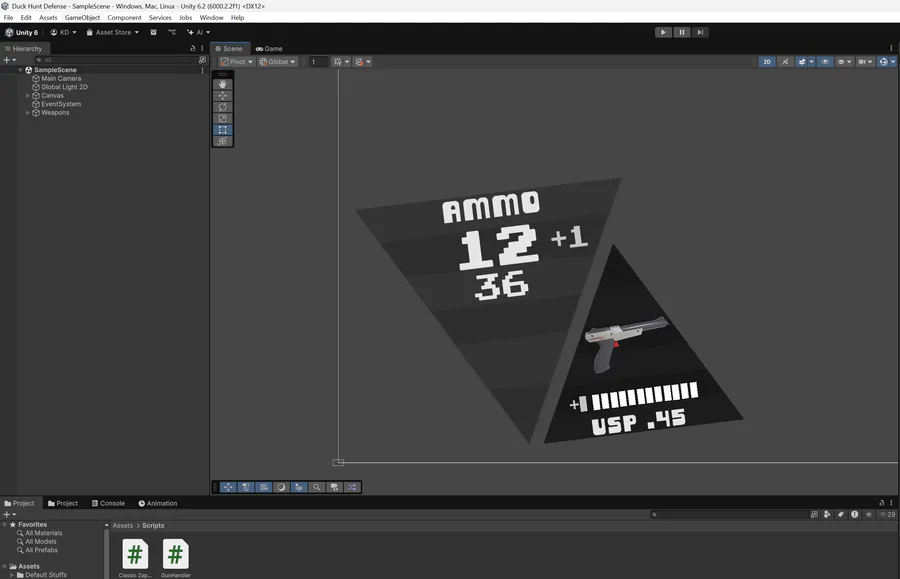Click the Project panel create plus button
Screen dimensions: 900x579
9,515
